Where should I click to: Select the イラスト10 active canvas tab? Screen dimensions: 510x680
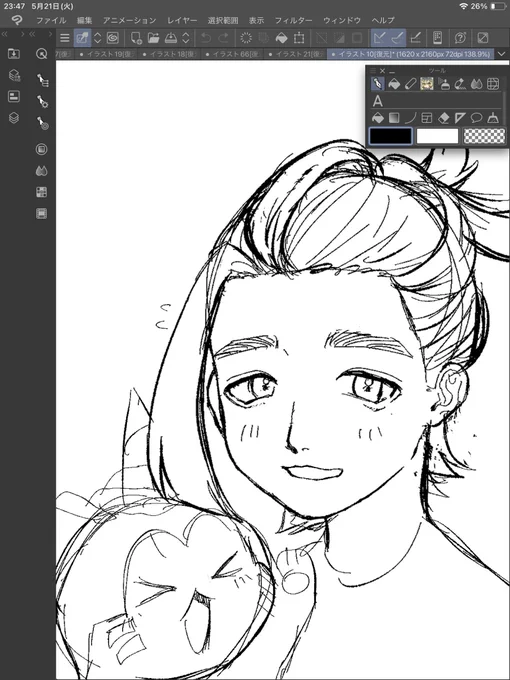tap(411, 54)
